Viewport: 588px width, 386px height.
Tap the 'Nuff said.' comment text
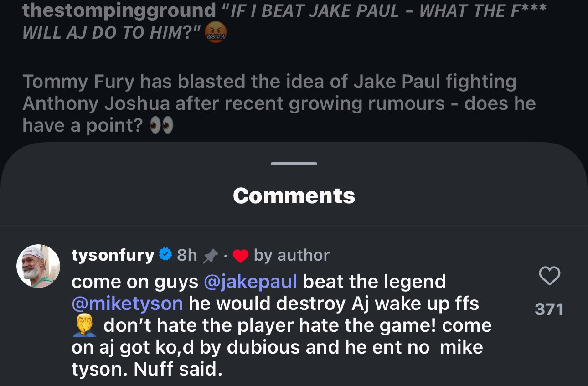tap(178, 369)
